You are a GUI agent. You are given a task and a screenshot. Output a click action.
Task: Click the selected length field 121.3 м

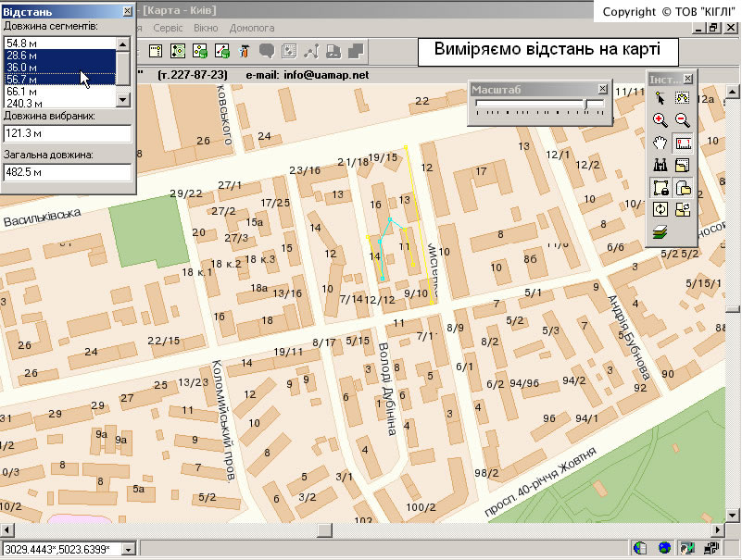coord(68,133)
